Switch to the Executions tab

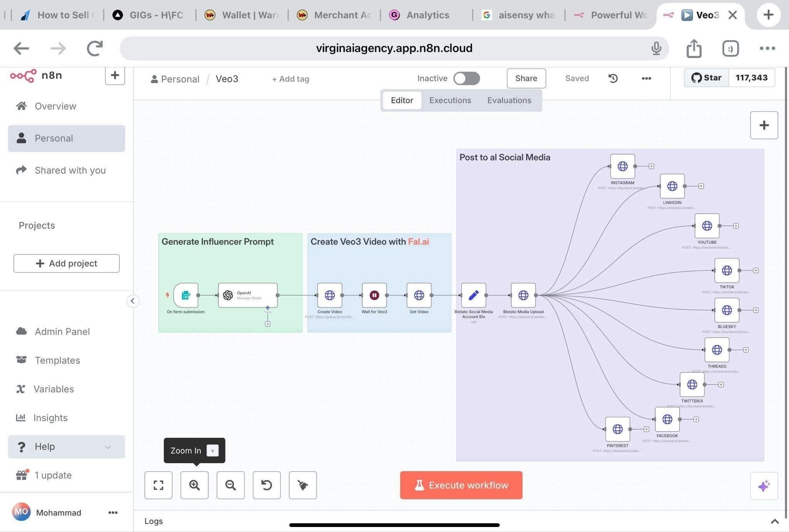[450, 100]
